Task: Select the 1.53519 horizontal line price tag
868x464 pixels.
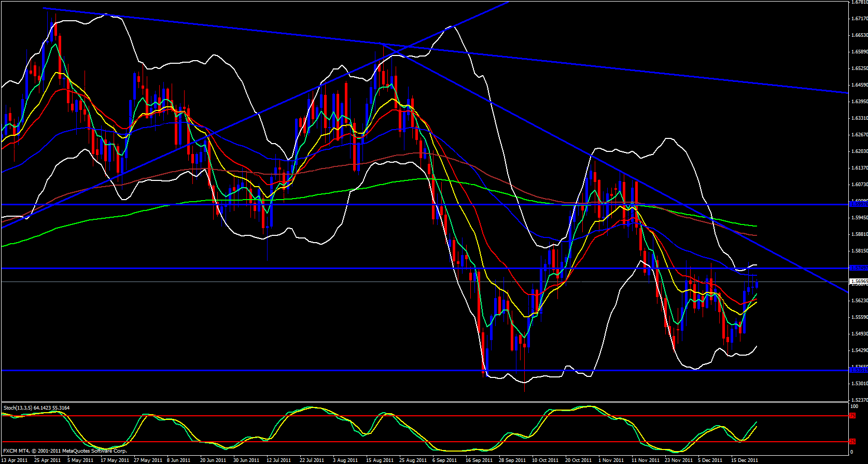Action: point(858,370)
